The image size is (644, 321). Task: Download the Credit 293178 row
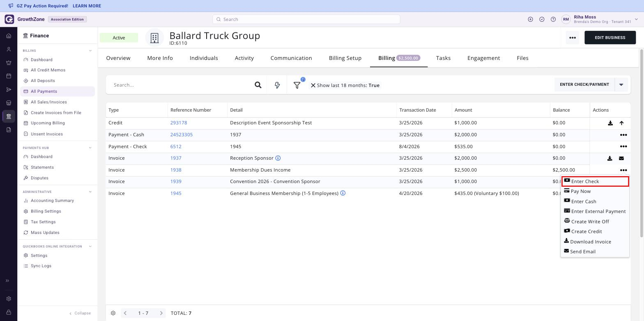pos(610,123)
